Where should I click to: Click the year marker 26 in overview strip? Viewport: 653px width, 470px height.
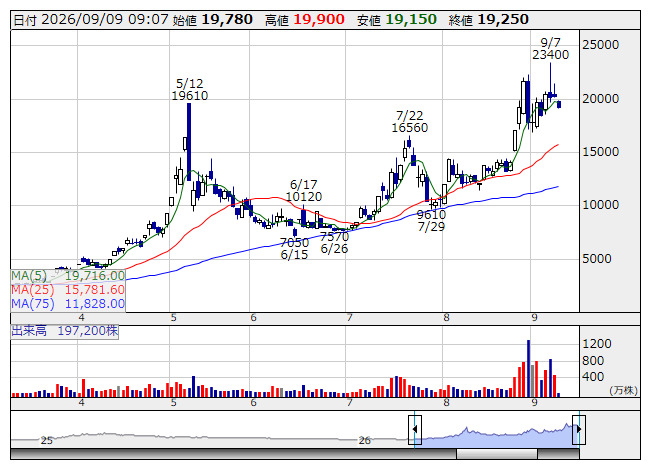(x=364, y=440)
